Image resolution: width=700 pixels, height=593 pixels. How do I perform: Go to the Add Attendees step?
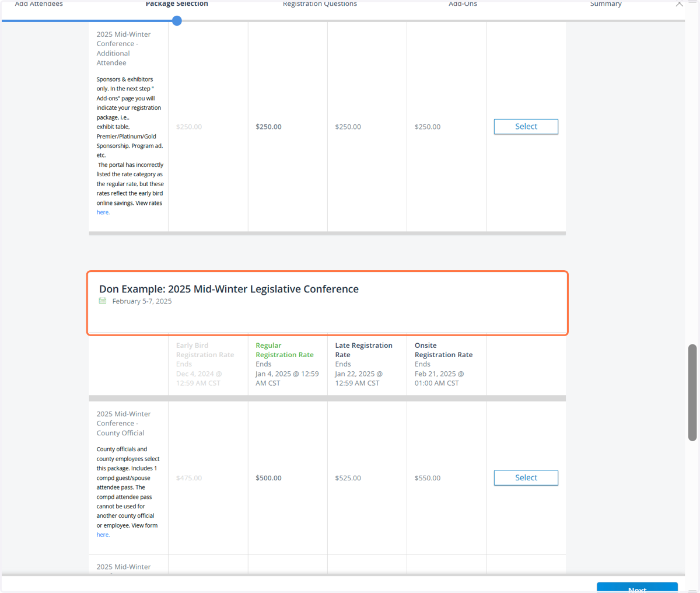[x=39, y=4]
